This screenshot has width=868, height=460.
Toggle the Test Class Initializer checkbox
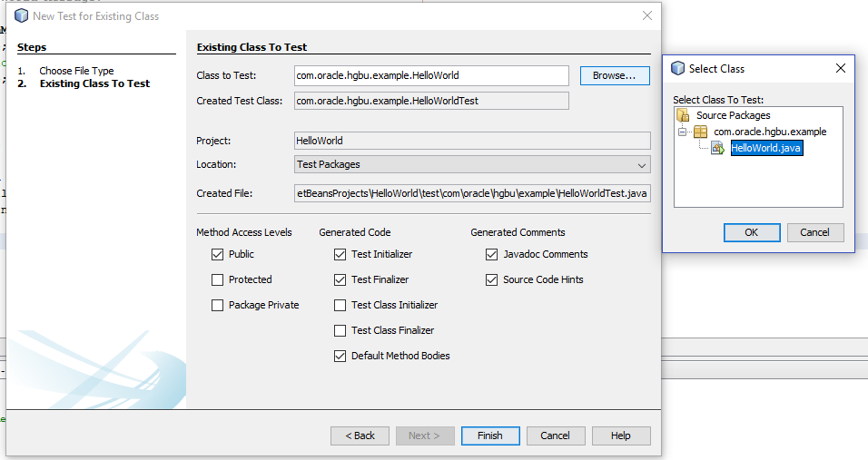click(340, 306)
